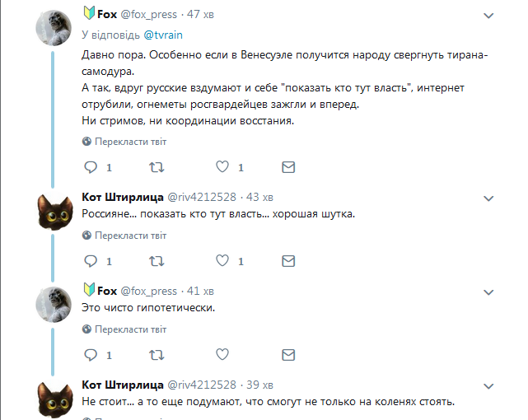Retweet Кот Штирлица's 'хорошая шутка' tweet

[155, 261]
